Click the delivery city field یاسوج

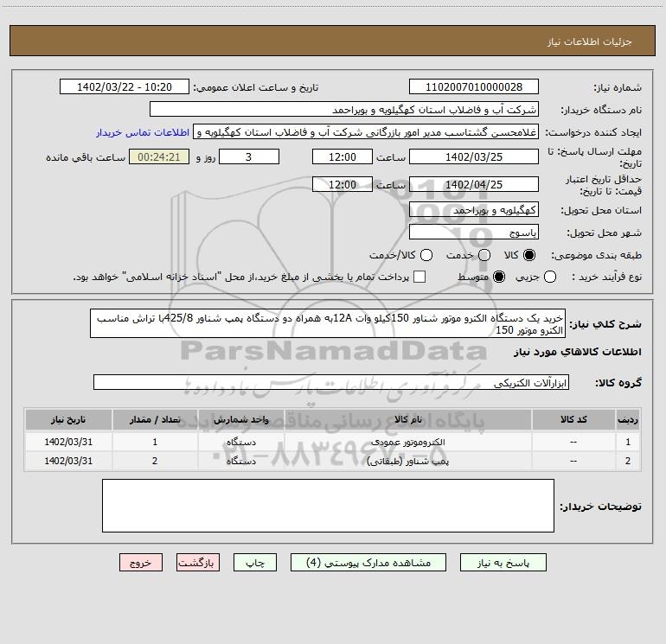pos(474,233)
